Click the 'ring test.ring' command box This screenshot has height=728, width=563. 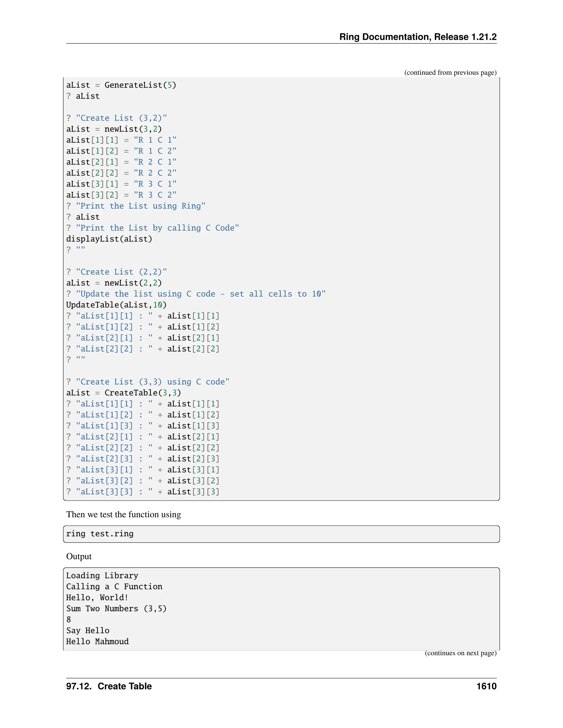pyautogui.click(x=100, y=534)
